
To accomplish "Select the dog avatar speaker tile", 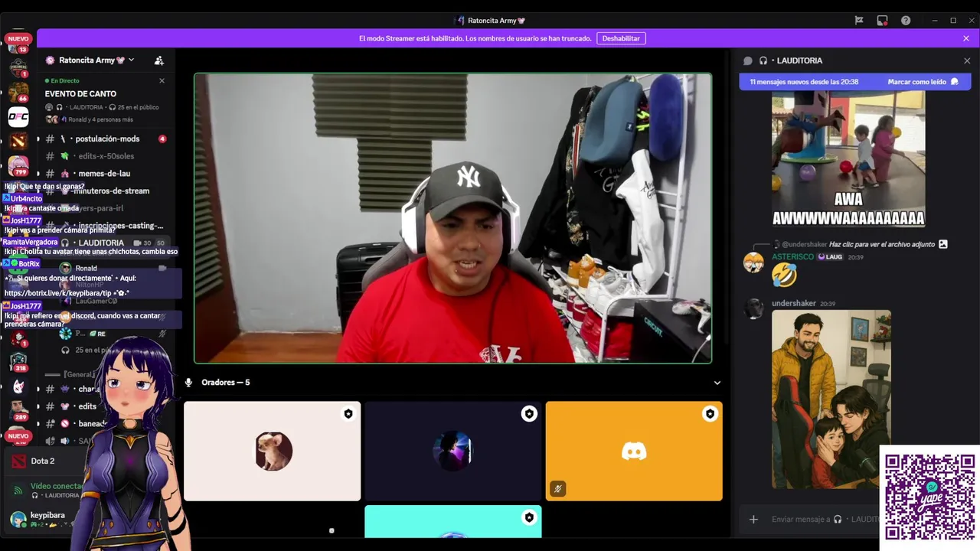I will (272, 452).
